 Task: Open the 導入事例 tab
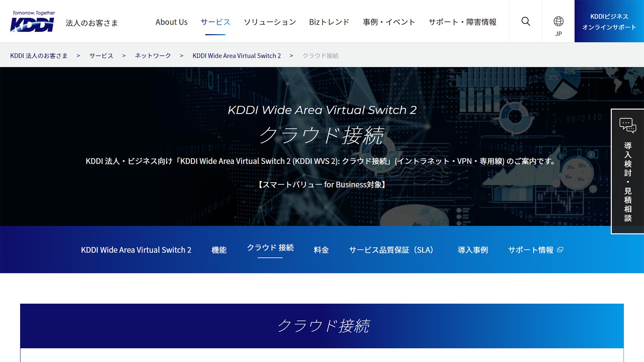point(473,250)
